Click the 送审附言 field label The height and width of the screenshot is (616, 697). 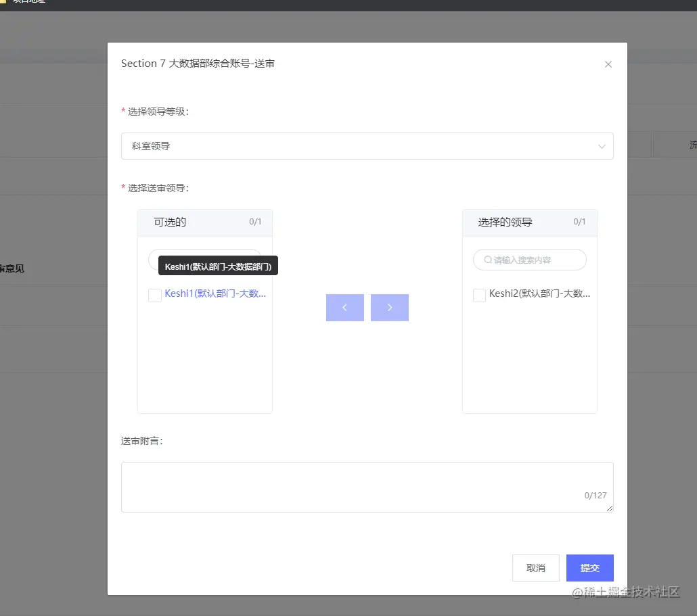point(142,441)
